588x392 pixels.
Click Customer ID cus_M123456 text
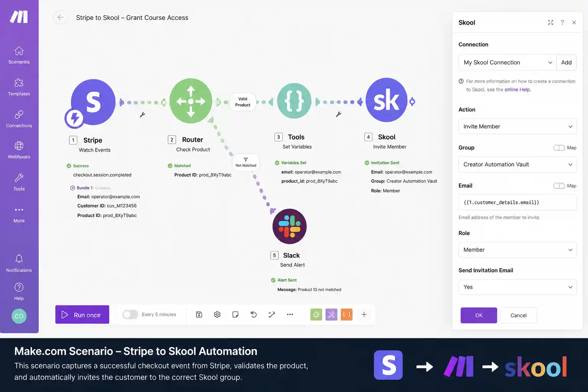107,206
